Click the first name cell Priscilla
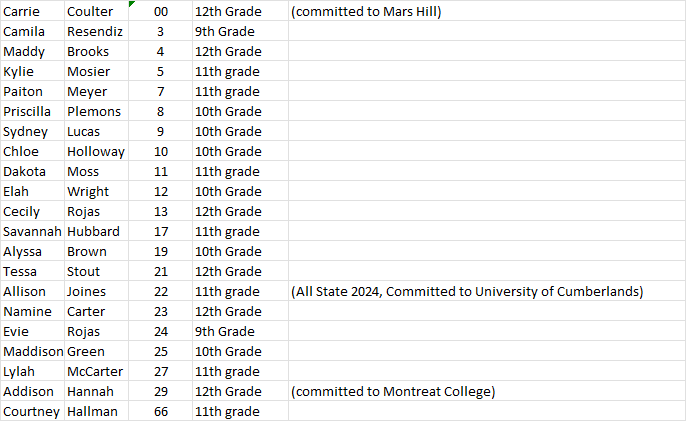Viewport: 686px width, 421px height. [x=31, y=111]
